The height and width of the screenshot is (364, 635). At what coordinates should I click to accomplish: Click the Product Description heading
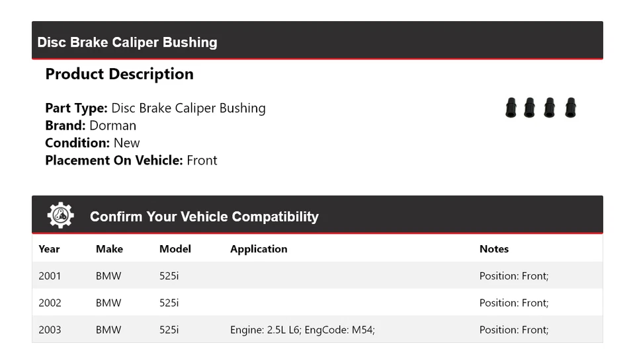pyautogui.click(x=120, y=74)
